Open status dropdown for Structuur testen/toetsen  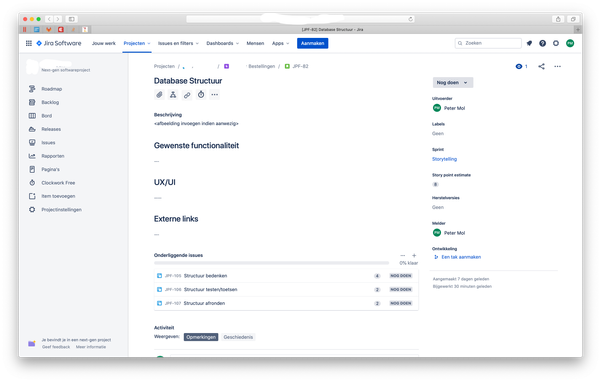[401, 290]
